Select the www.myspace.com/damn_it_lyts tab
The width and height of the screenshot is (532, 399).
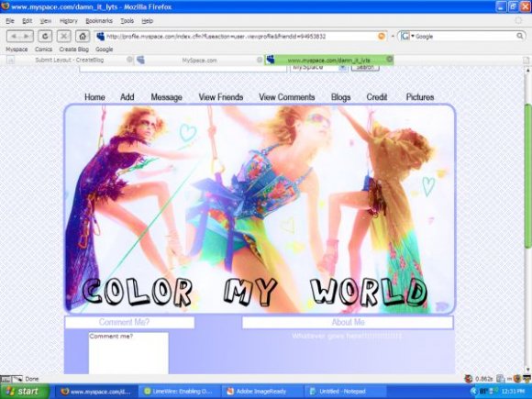click(328, 60)
